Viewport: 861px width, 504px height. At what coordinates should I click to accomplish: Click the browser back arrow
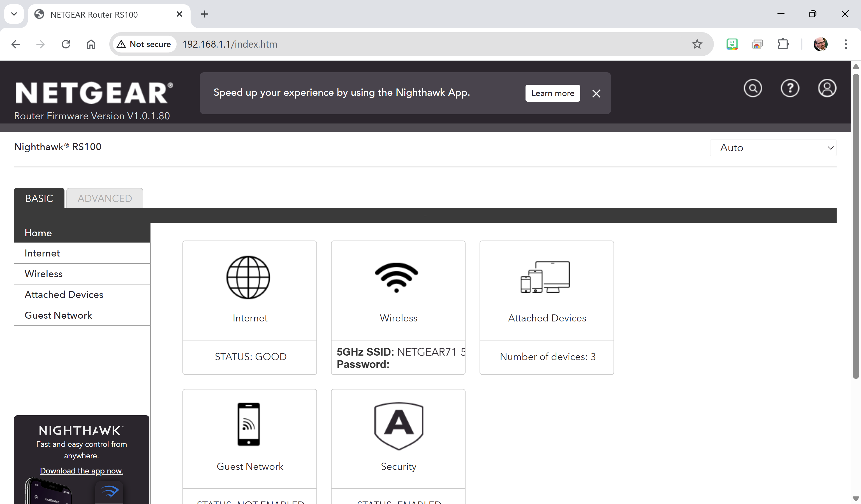point(15,44)
